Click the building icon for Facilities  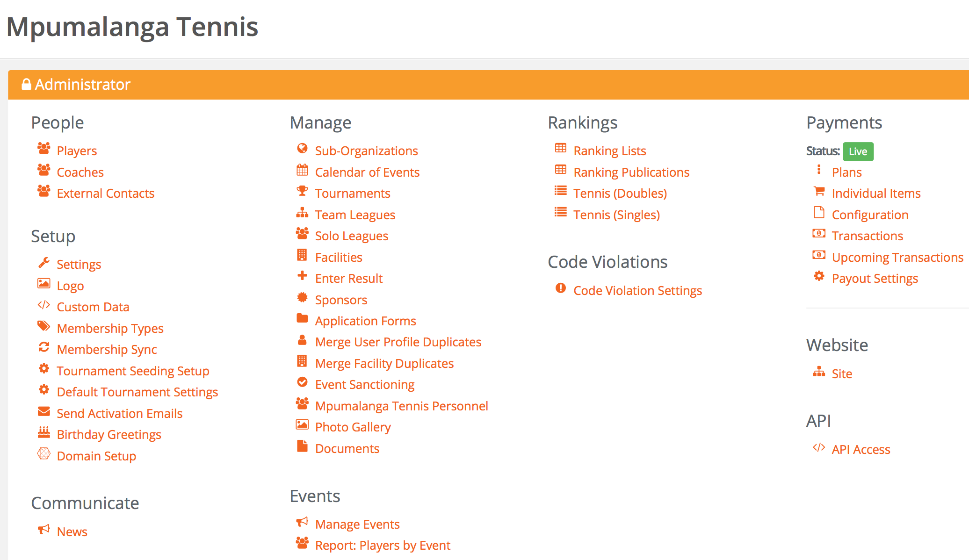(x=303, y=255)
